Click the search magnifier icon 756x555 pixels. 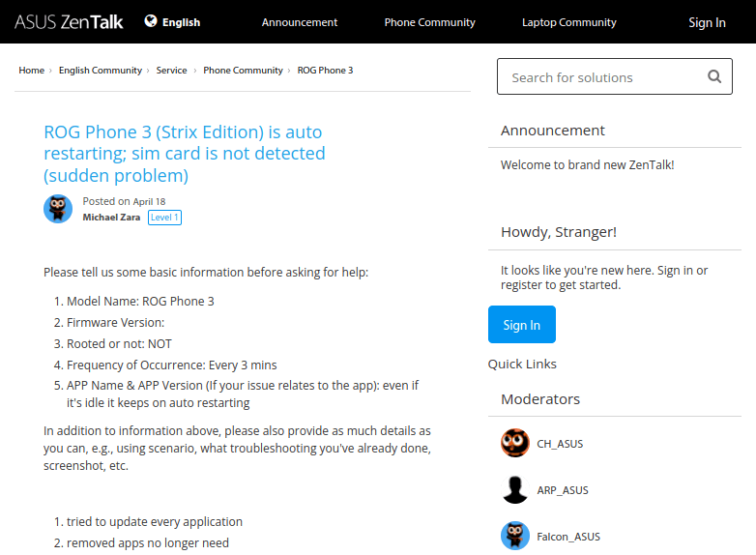coord(714,76)
